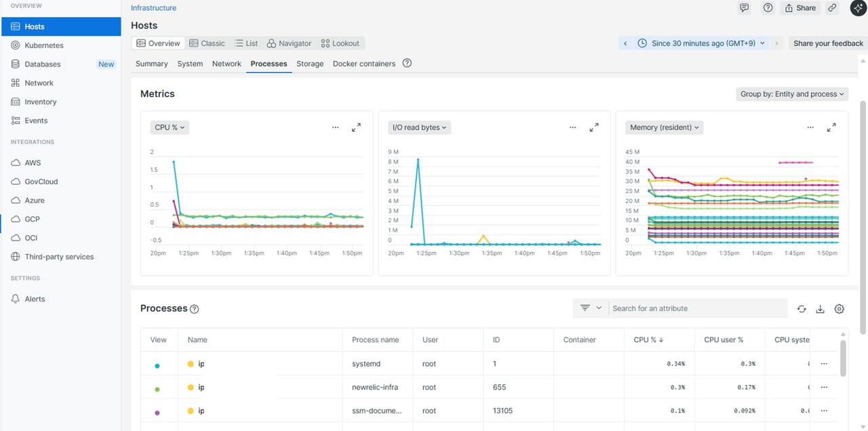Image resolution: width=868 pixels, height=431 pixels.
Task: Expand the Group by: Entity and process dropdown
Action: [792, 94]
